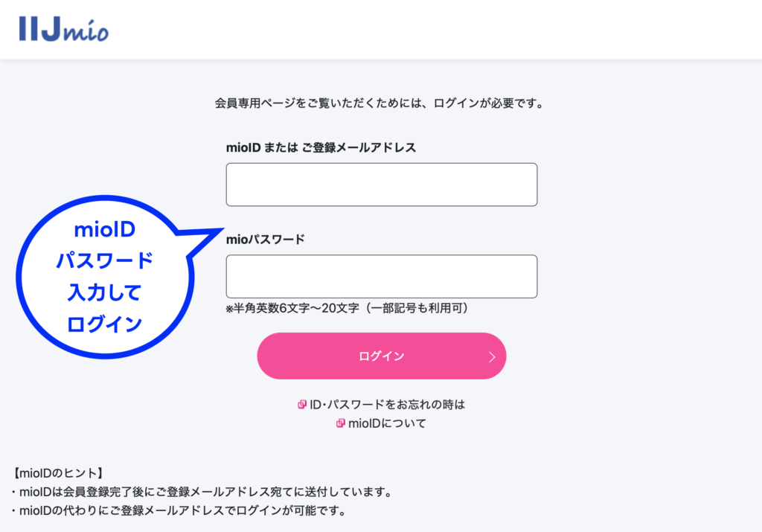Click the ログイン text inside speech bubble
762x532 pixels.
(x=105, y=324)
